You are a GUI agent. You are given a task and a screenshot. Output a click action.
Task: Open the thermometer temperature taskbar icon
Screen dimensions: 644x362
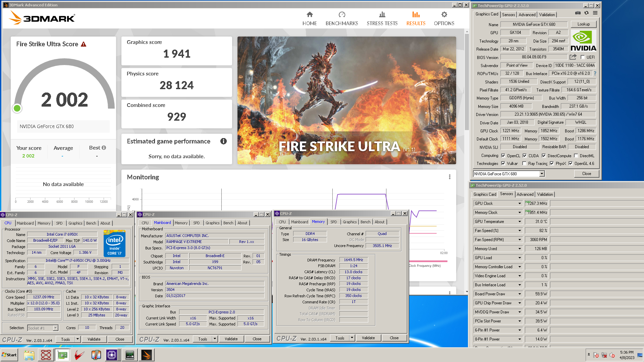tap(96, 355)
